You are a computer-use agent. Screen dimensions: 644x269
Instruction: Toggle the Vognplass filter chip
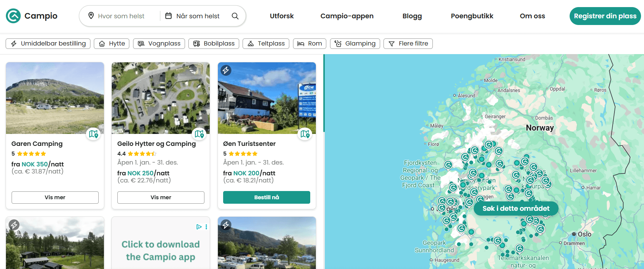(x=159, y=44)
